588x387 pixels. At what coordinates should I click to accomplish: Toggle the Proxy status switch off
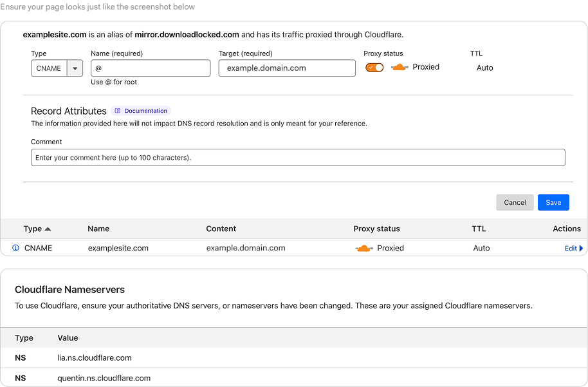(374, 68)
